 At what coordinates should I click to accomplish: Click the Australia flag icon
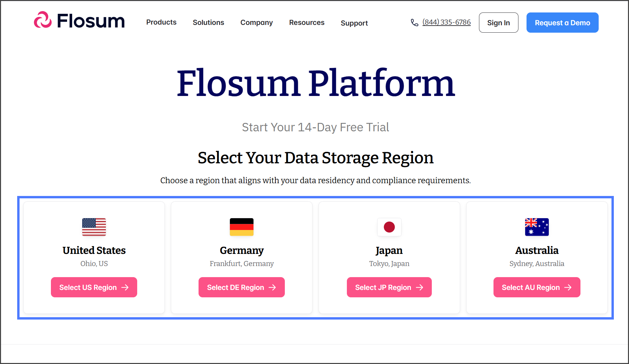point(537,227)
